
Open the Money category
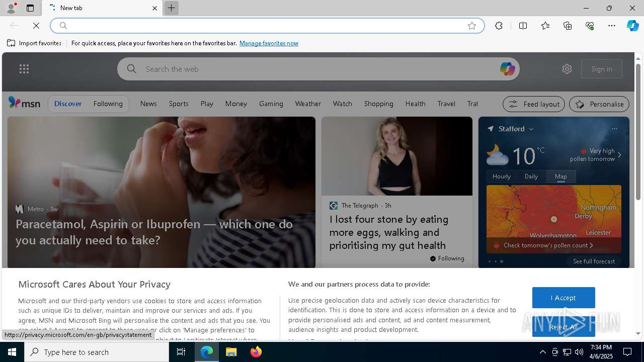236,104
